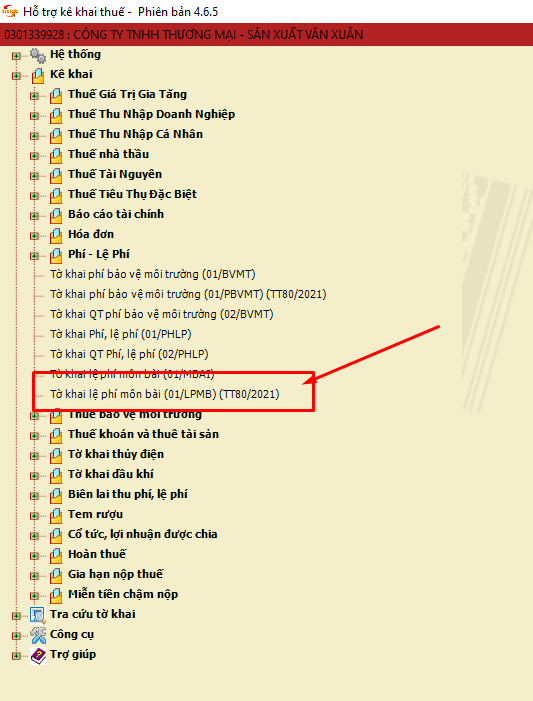This screenshot has width=533, height=701.
Task: Click the gear icon beside Hệ thống
Action: coord(38,55)
